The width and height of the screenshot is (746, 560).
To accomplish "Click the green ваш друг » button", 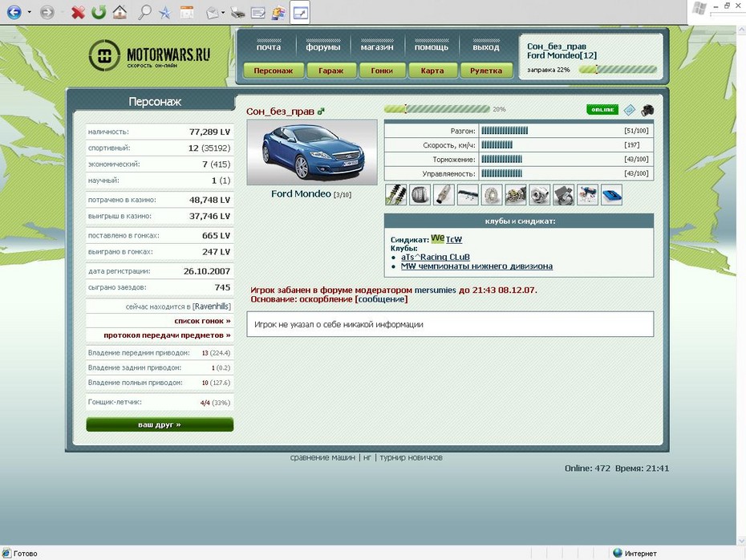I will (x=160, y=424).
